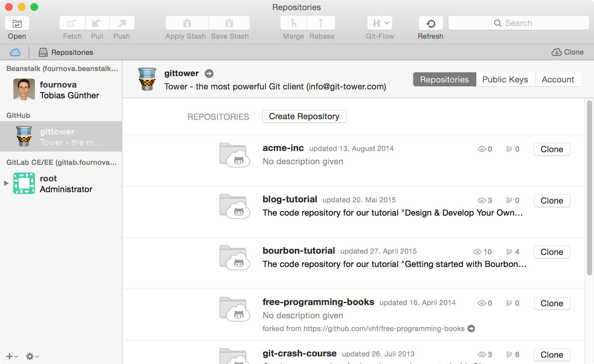Click the Refresh toolbar icon
Image resolution: width=594 pixels, height=364 pixels.
(x=431, y=23)
